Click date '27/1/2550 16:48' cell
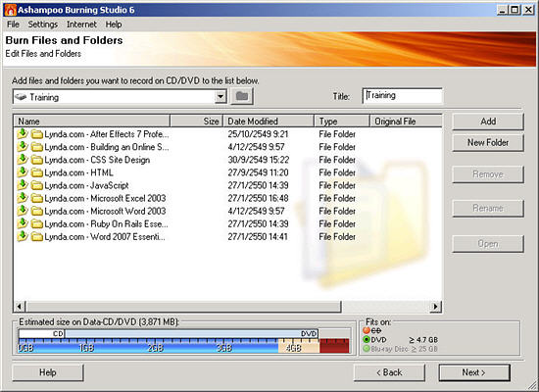 pyautogui.click(x=258, y=198)
